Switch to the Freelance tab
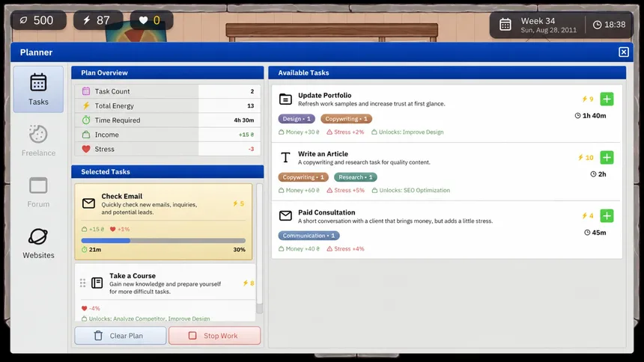644x362 pixels. 38,141
